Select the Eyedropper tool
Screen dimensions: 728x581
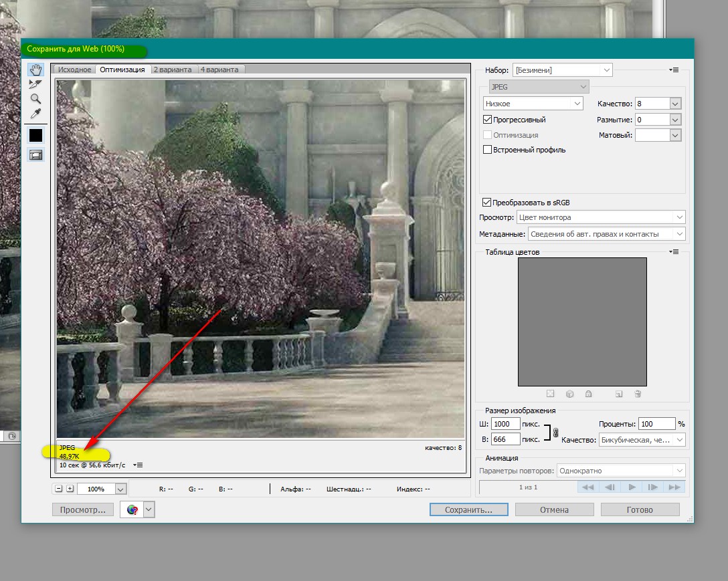[35, 113]
